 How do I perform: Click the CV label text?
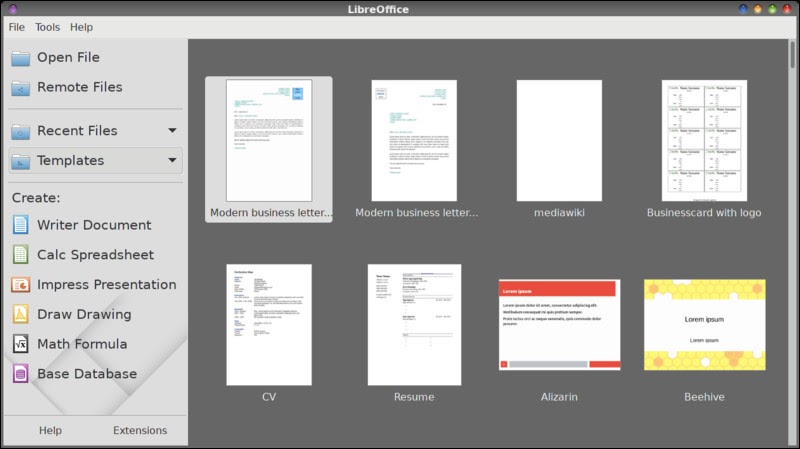269,397
